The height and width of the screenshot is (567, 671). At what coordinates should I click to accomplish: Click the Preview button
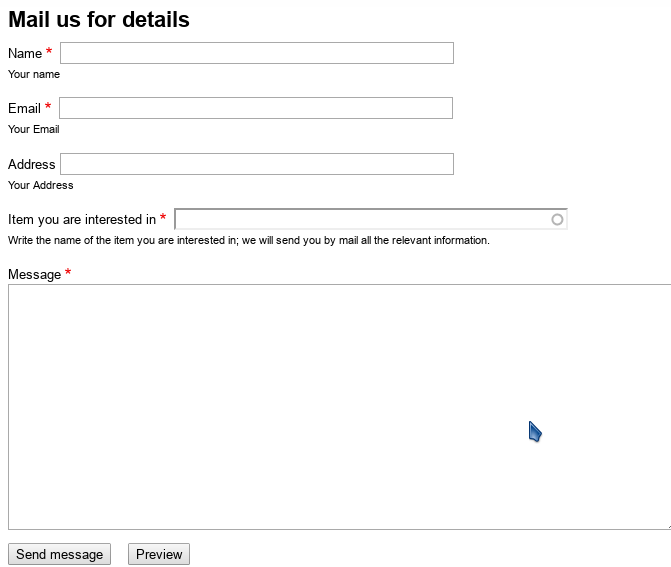[x=159, y=554]
